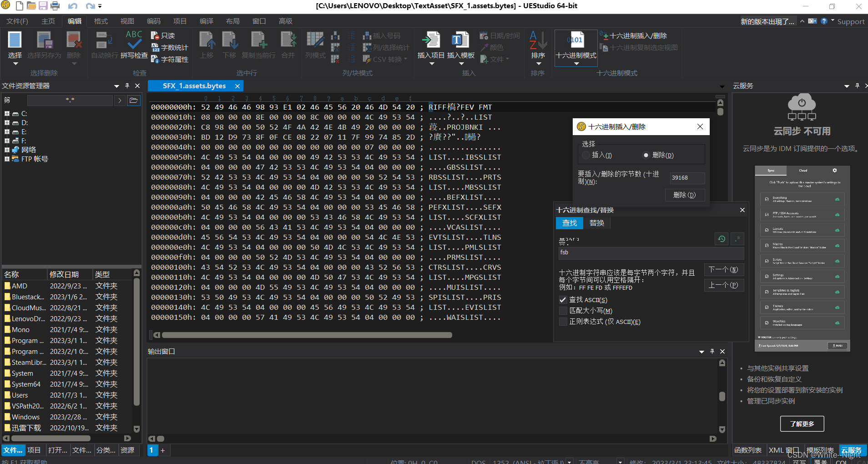
Task: Pin the 输出窗口 panel
Action: click(712, 351)
